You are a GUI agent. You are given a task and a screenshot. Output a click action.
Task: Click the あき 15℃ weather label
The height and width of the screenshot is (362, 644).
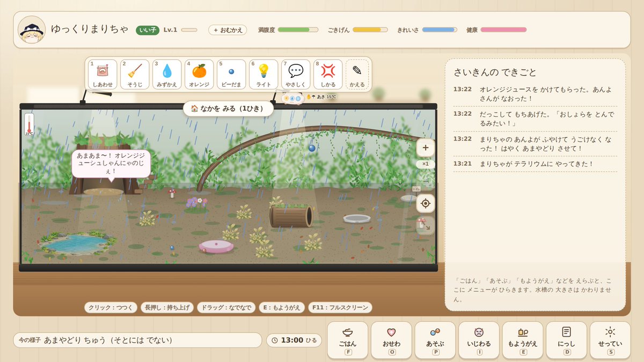pos(326,97)
